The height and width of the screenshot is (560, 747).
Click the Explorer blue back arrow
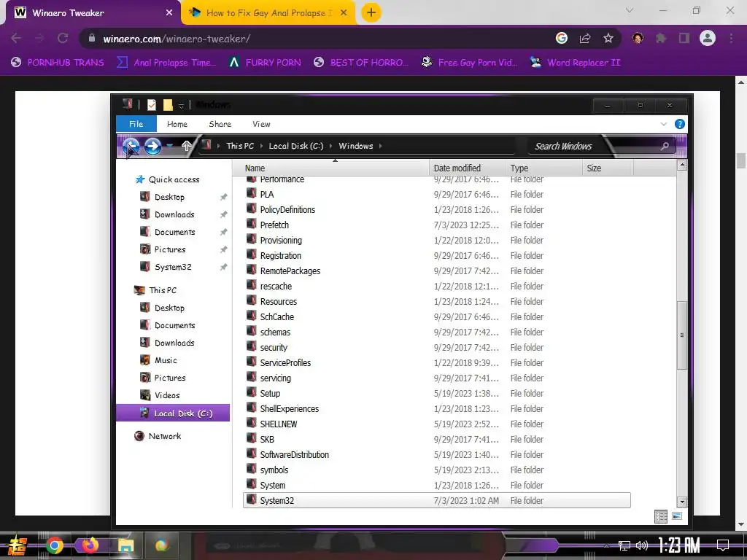[131, 146]
